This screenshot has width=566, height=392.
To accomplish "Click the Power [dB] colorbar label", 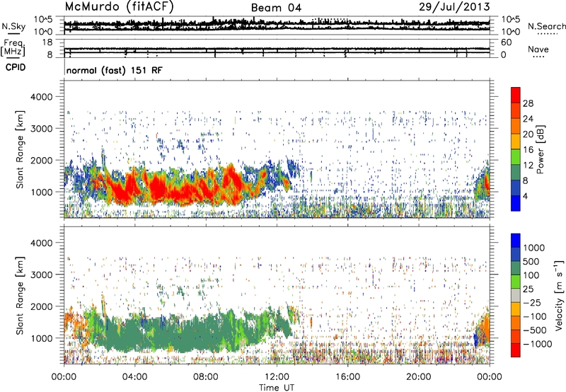I will tap(540, 149).
